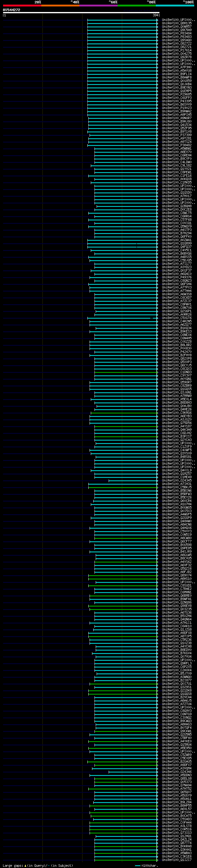This screenshot has width=197, height=868.
Task: Click the orange ~40% identity legend segment
Action: (60, 6)
